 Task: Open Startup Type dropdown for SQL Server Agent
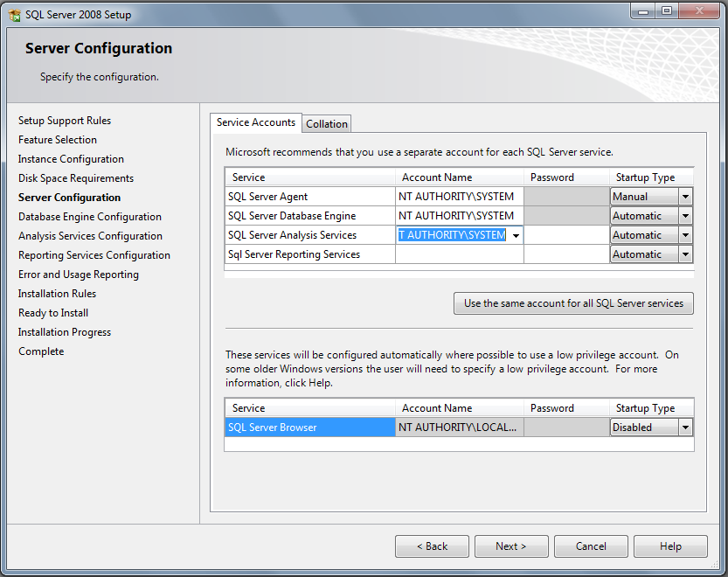(x=685, y=197)
